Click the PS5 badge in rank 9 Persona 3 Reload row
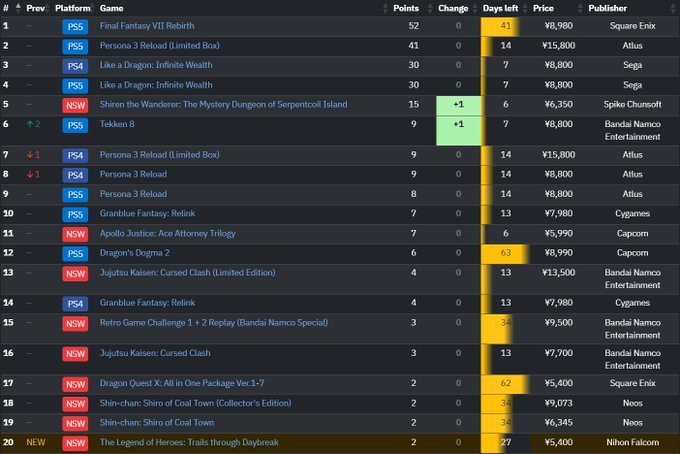680x454 pixels. (75, 195)
